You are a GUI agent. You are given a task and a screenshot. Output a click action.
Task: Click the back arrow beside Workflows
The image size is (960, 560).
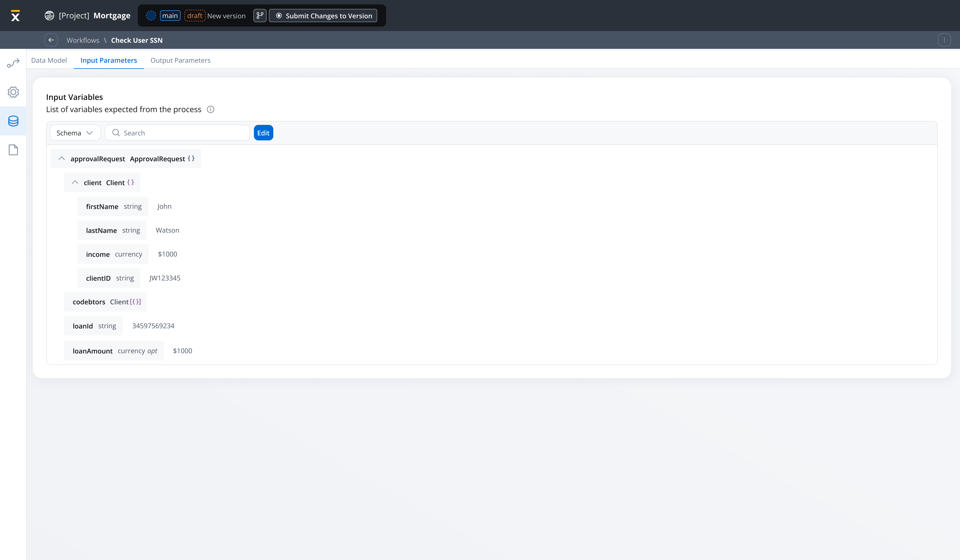(51, 40)
